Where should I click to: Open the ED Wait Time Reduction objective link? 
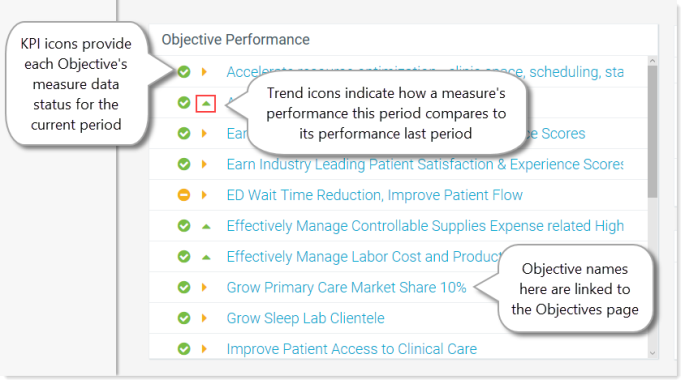tap(374, 195)
